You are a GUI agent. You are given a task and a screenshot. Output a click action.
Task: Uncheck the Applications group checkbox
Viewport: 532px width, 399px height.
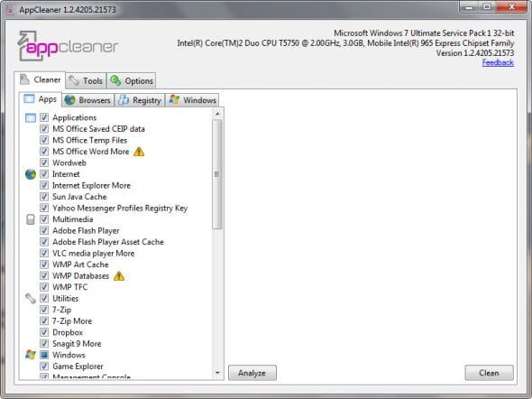pyautogui.click(x=44, y=117)
